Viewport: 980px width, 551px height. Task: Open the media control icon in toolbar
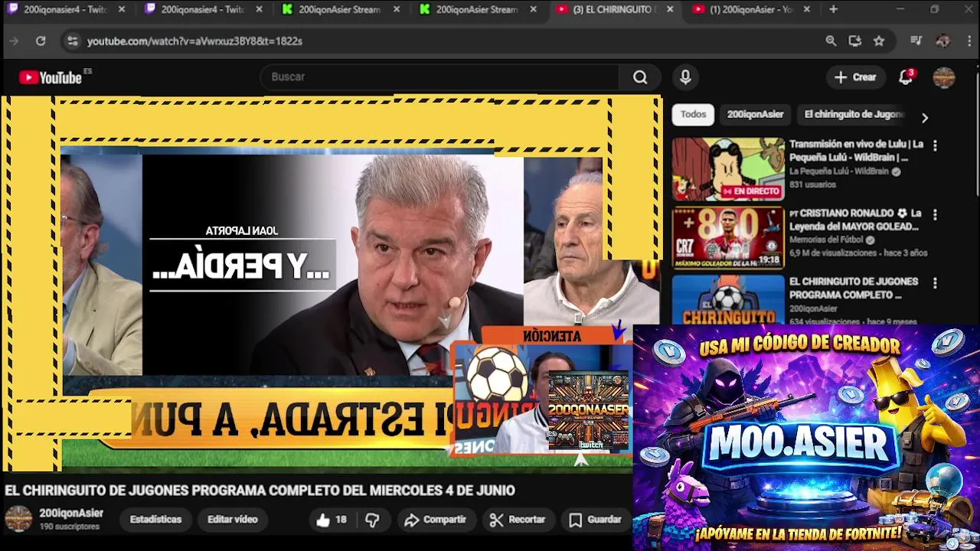click(x=916, y=41)
